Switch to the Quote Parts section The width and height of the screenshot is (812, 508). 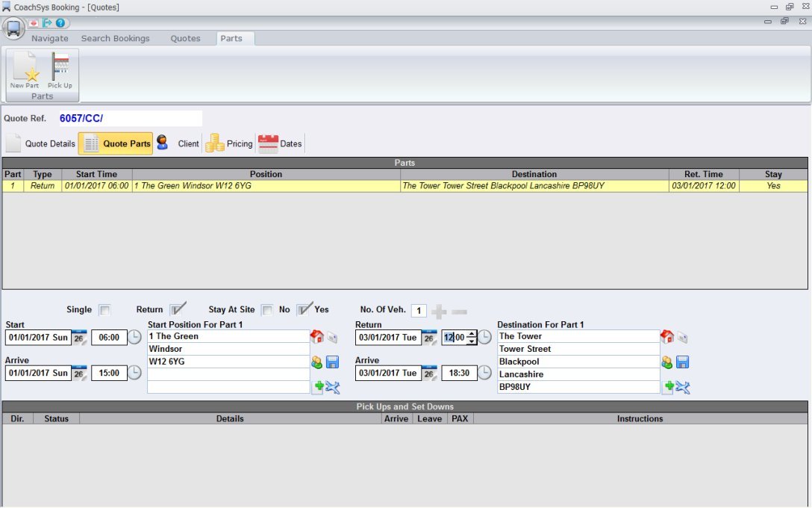click(116, 143)
